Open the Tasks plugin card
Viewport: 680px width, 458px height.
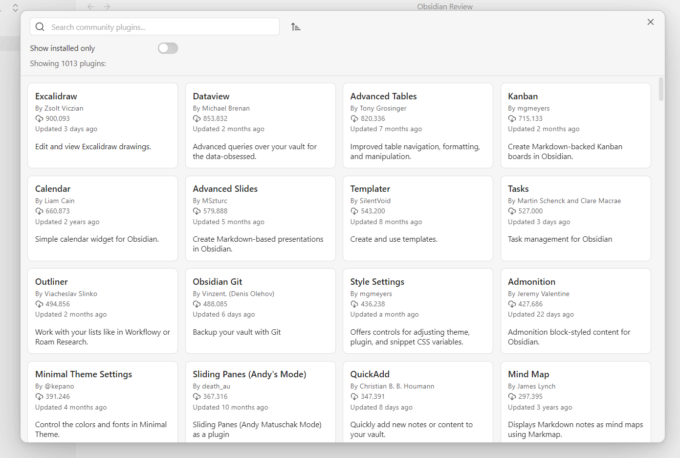click(575, 216)
